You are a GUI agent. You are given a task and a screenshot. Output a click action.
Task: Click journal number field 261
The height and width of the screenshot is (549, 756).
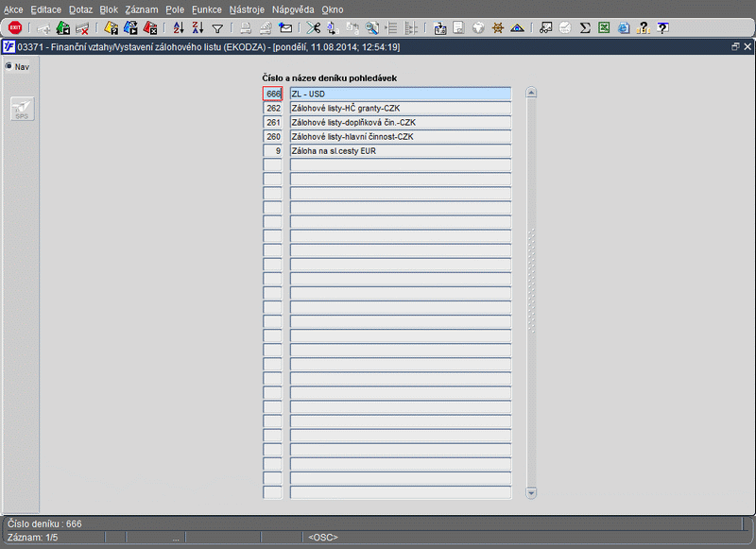(272, 122)
